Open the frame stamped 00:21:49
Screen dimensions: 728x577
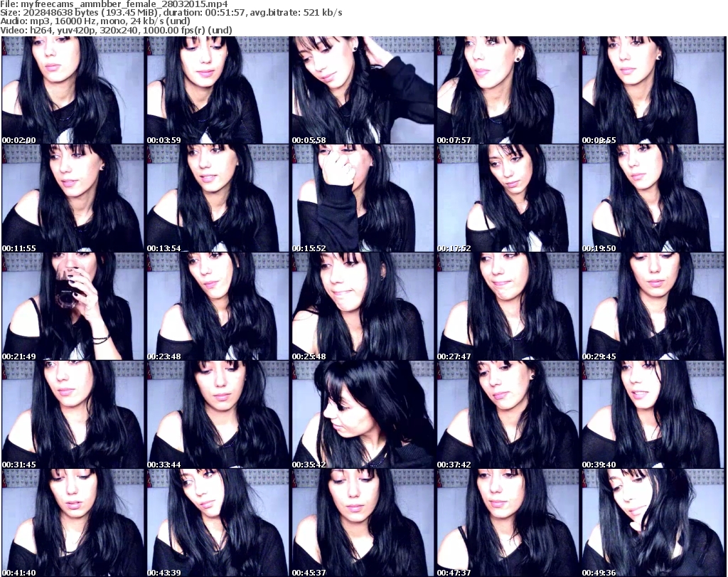(73, 307)
